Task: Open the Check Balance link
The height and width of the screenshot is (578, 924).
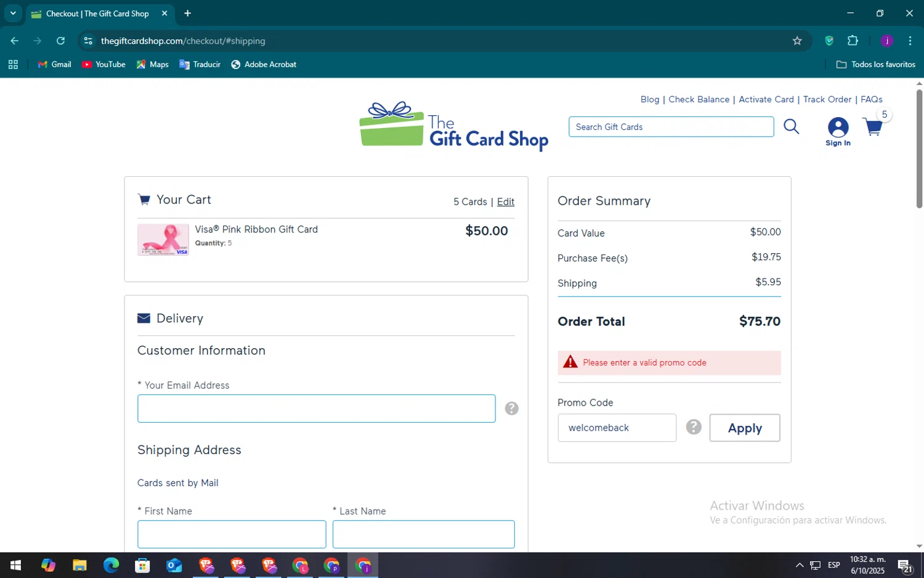Action: pyautogui.click(x=699, y=99)
